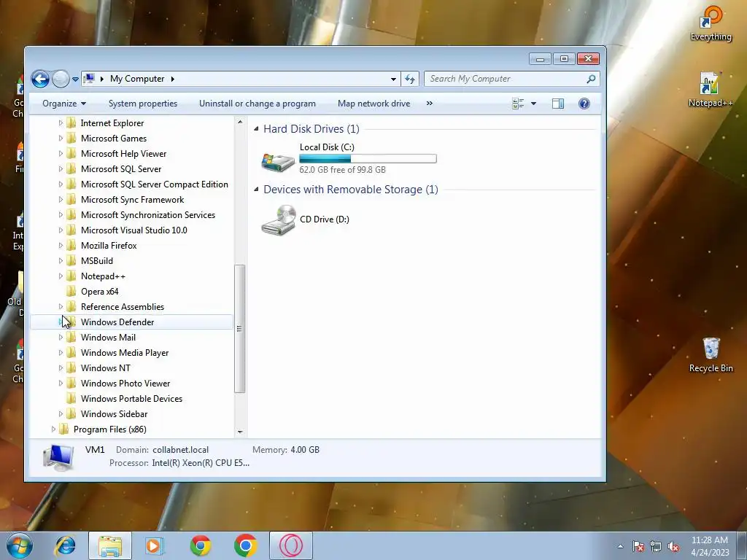Click the VM1 computer icon in details pane
The width and height of the screenshot is (747, 560).
coord(58,458)
